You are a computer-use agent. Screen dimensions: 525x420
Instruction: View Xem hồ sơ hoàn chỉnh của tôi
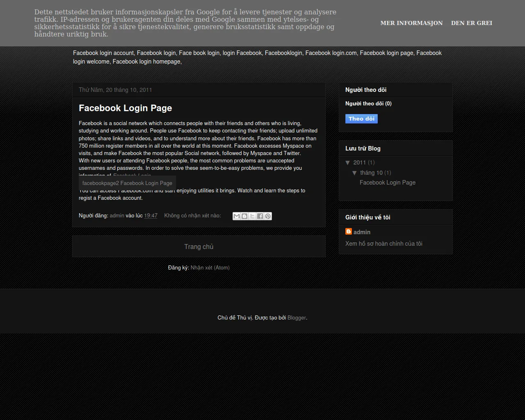click(384, 244)
